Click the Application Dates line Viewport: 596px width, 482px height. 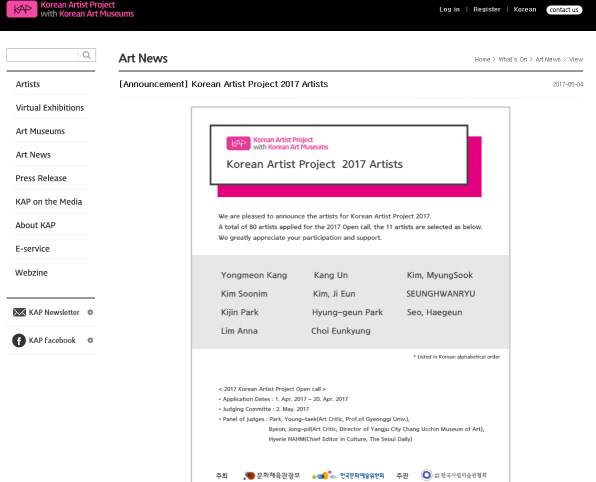pyautogui.click(x=283, y=399)
